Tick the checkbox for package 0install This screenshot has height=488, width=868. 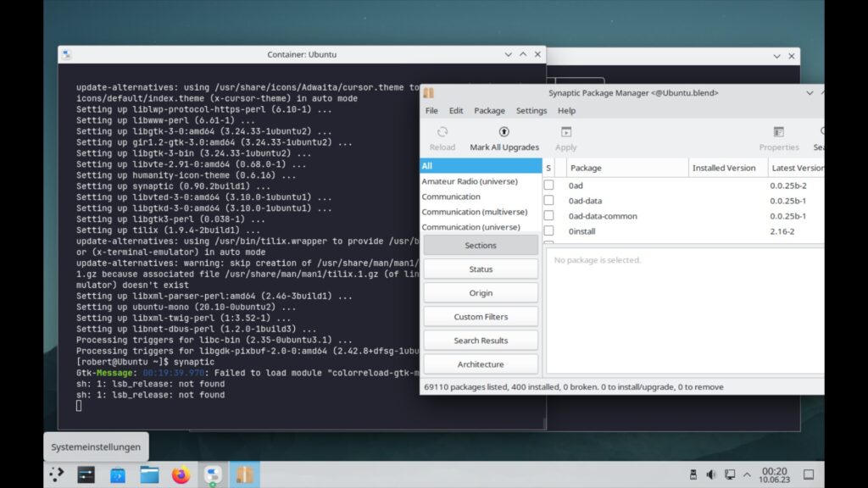click(548, 230)
